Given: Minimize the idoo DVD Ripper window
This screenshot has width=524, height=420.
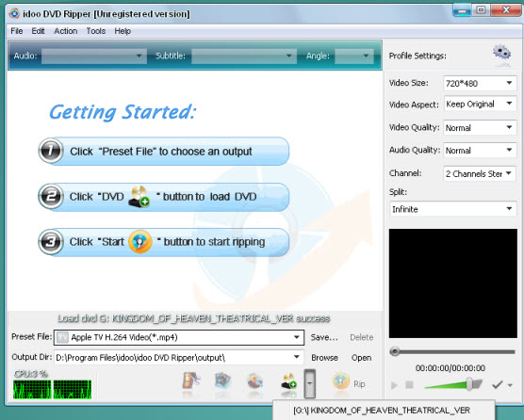Looking at the screenshot, I should coord(462,10).
